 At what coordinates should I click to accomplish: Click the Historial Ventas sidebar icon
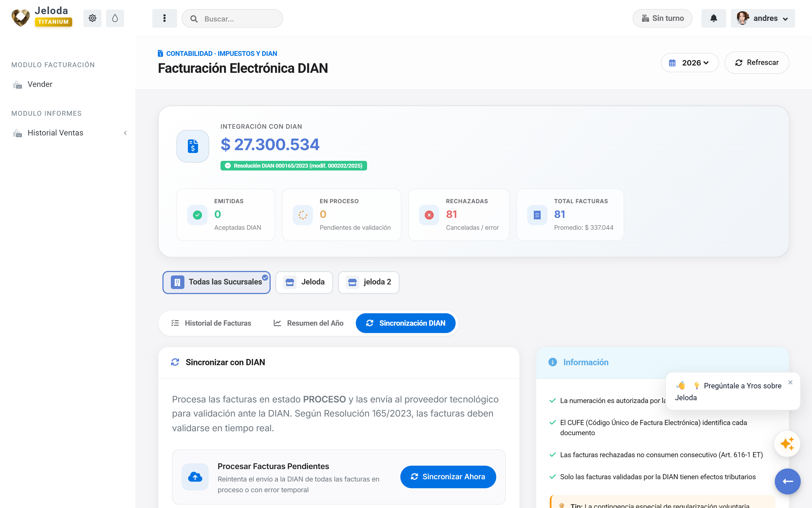click(17, 133)
